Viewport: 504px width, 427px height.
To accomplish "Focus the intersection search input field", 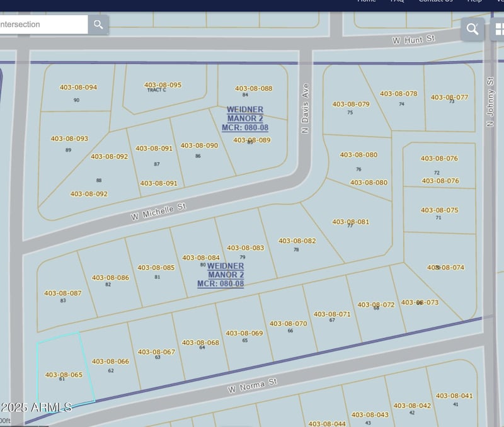I will click(x=43, y=25).
